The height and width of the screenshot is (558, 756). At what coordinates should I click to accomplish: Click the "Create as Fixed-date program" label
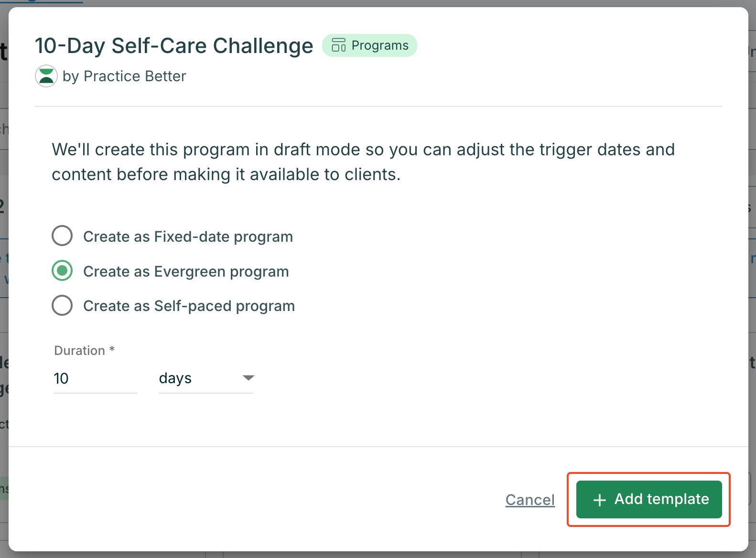(x=188, y=237)
